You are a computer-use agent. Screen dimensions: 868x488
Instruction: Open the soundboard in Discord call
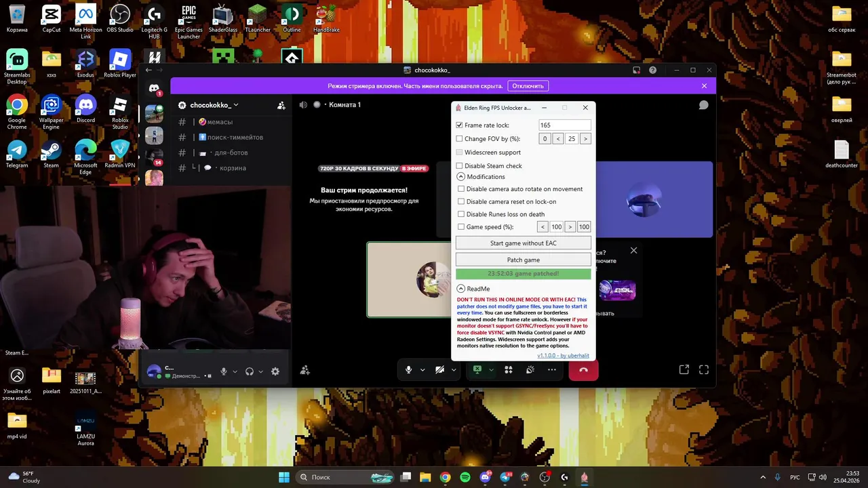tap(530, 369)
